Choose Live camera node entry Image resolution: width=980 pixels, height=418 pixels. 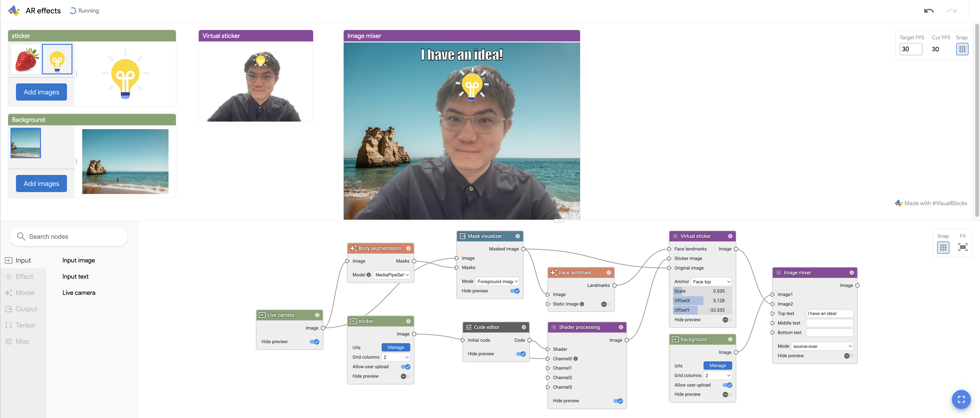[x=79, y=293]
